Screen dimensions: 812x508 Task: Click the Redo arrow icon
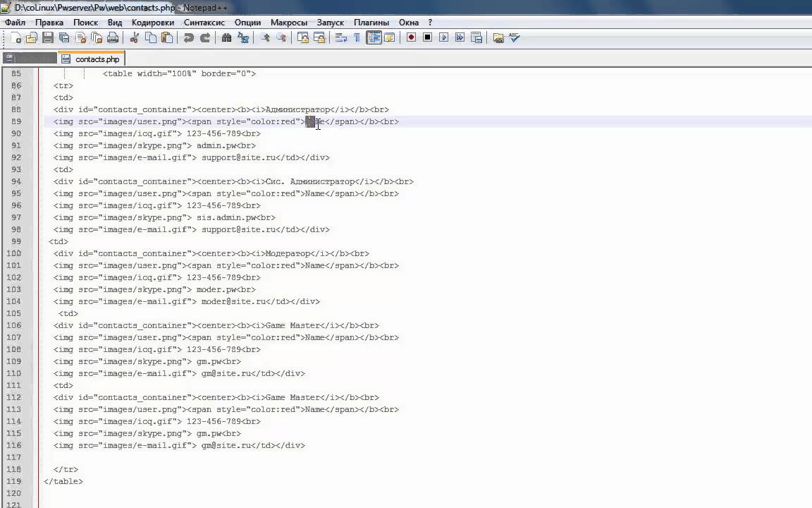(205, 38)
